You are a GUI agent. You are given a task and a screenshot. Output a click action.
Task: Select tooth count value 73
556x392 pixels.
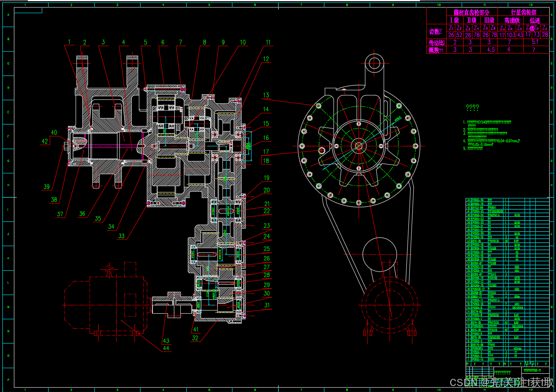[x=536, y=35]
